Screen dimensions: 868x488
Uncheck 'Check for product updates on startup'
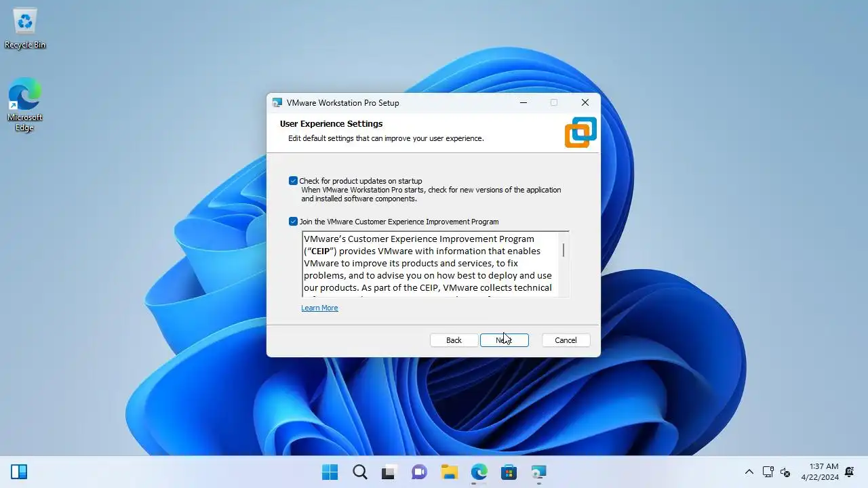[293, 181]
